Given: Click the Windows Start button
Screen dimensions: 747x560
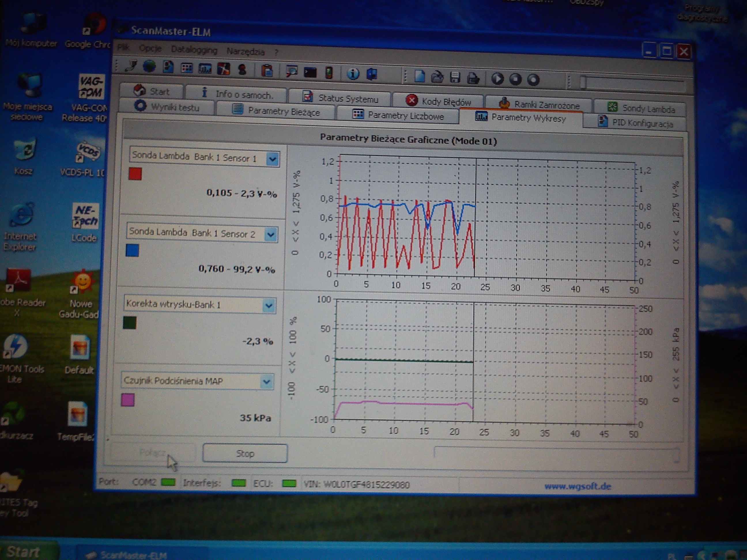Looking at the screenshot, I should (24, 552).
